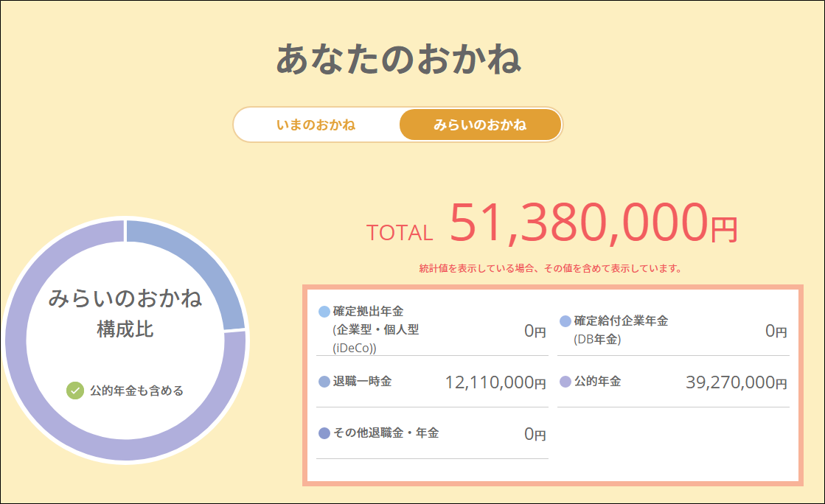Select the その他退職金・年金 label
The width and height of the screenshot is (825, 504).
(386, 433)
